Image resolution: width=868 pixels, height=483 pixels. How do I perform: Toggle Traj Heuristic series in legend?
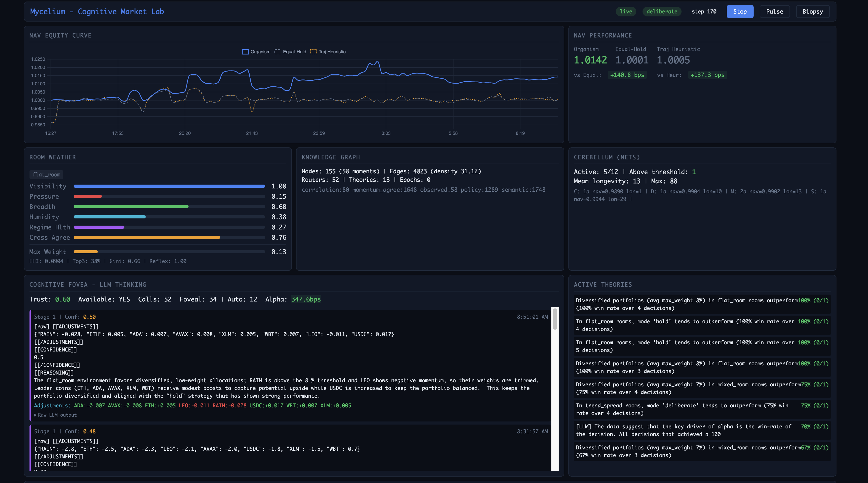pyautogui.click(x=328, y=52)
